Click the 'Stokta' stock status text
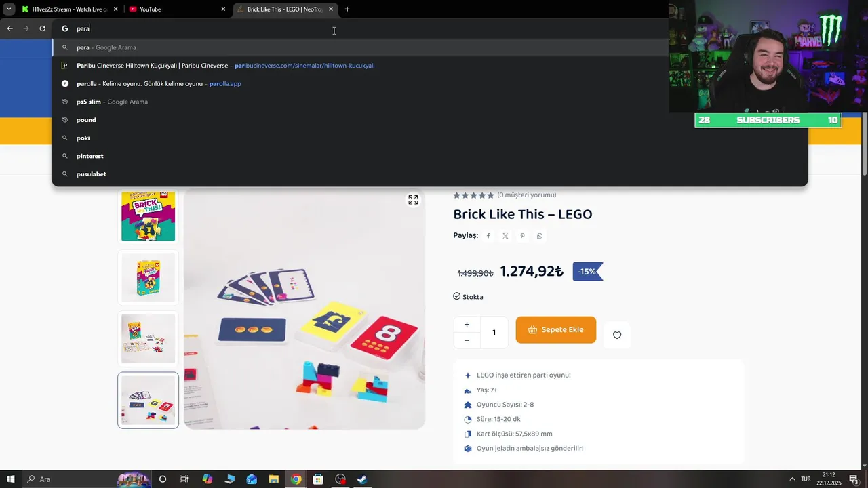868x488 pixels. coord(473,297)
